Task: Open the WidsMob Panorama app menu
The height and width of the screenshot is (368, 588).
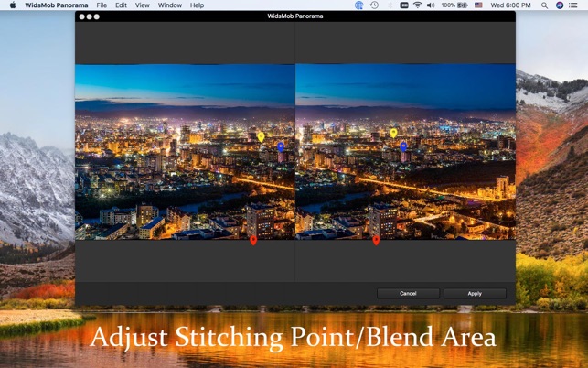Action: point(57,5)
